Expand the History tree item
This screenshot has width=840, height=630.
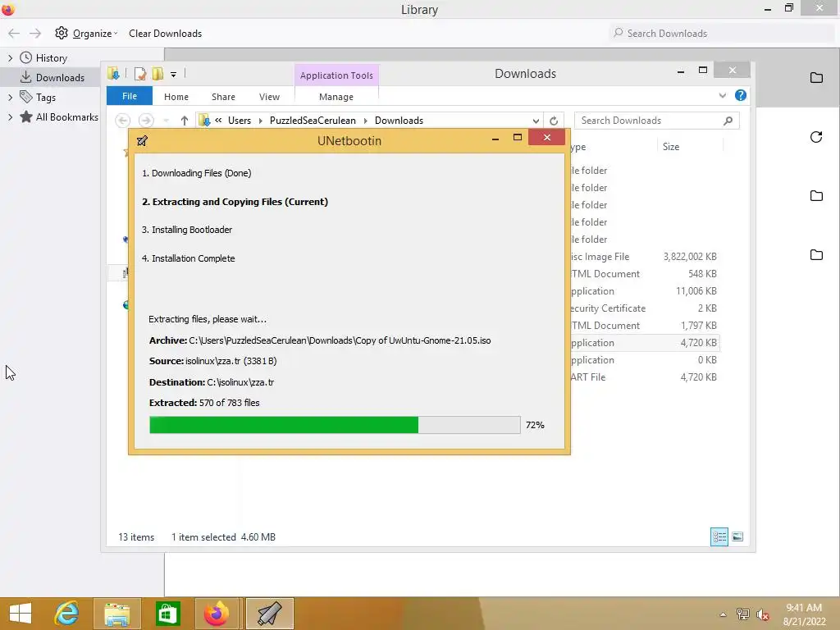point(10,58)
